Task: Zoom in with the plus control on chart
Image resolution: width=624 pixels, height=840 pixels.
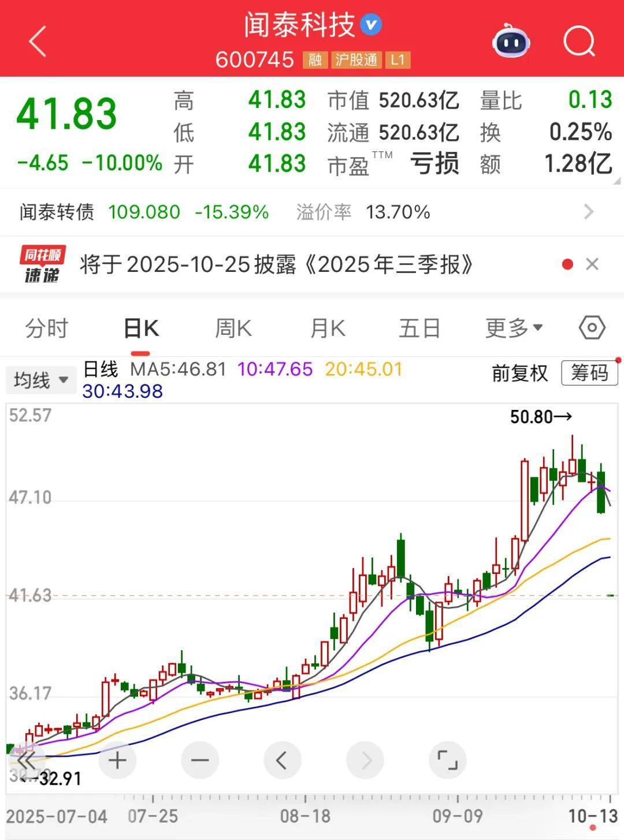Action: click(x=117, y=760)
